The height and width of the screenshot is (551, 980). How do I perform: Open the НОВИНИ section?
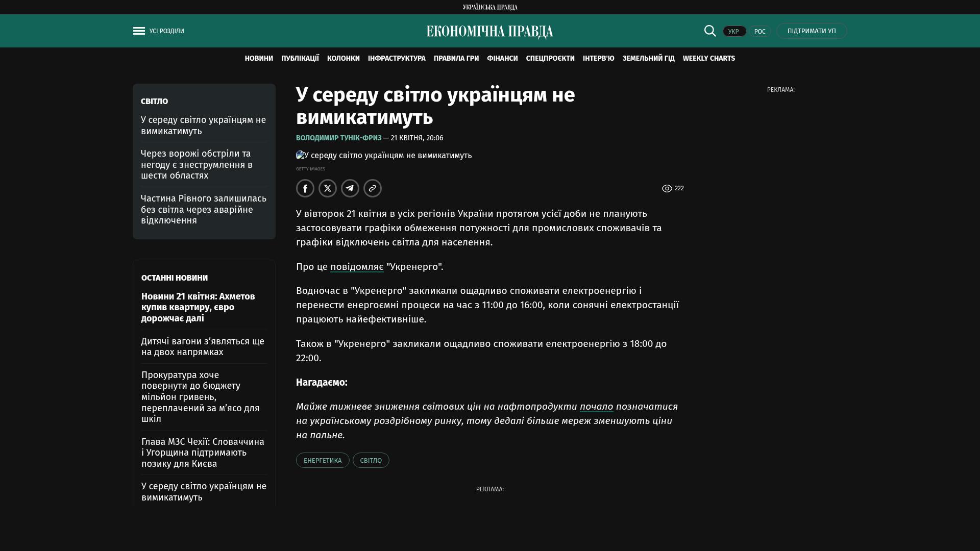click(x=259, y=59)
